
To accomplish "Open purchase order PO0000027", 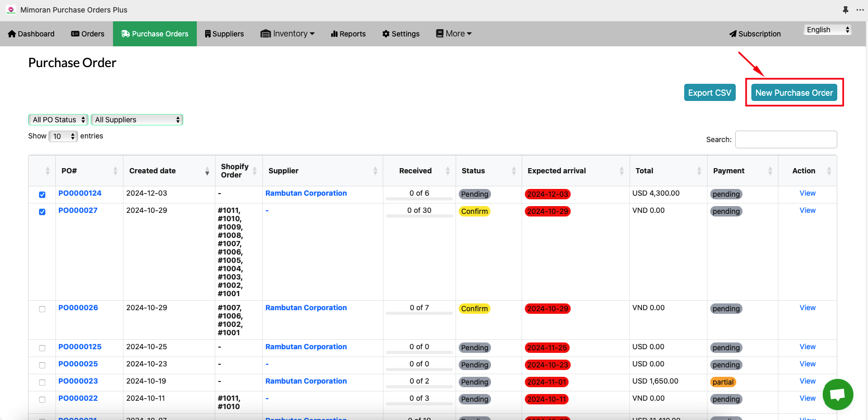I will [78, 210].
